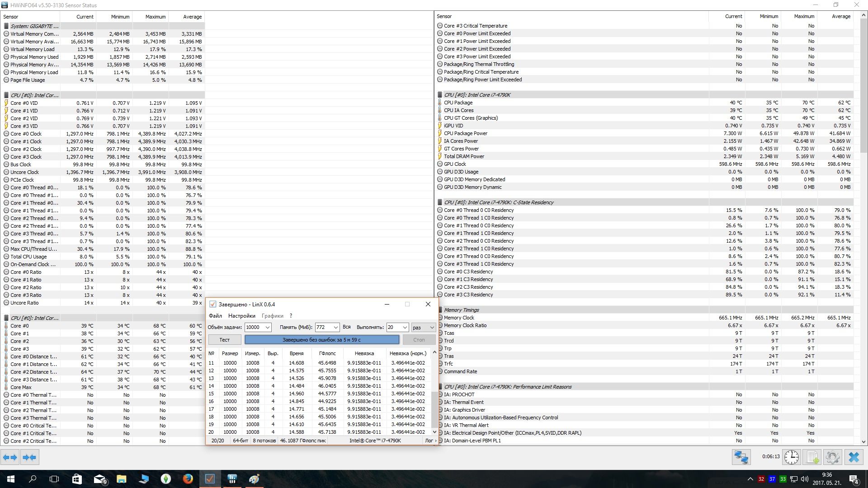868x488 pixels.
Task: Click thermometer icon beside Core Max row
Action: tap(6, 387)
